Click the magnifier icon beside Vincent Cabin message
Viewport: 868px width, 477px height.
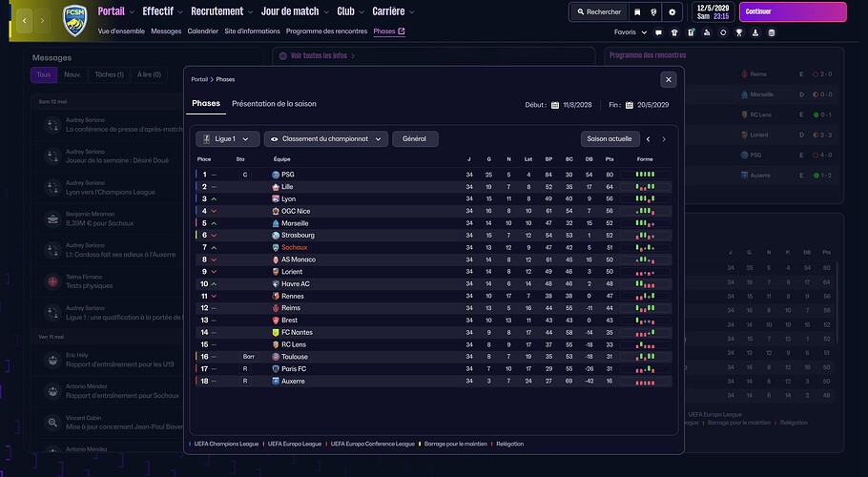pos(52,423)
